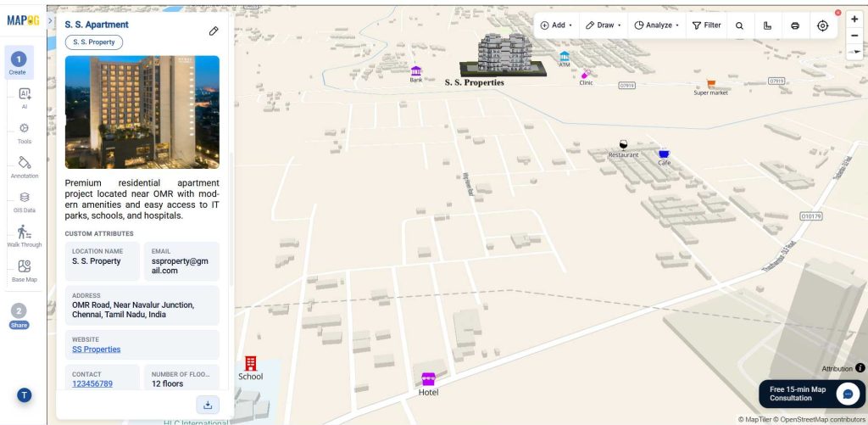Click the Cafe marker on map

click(664, 154)
